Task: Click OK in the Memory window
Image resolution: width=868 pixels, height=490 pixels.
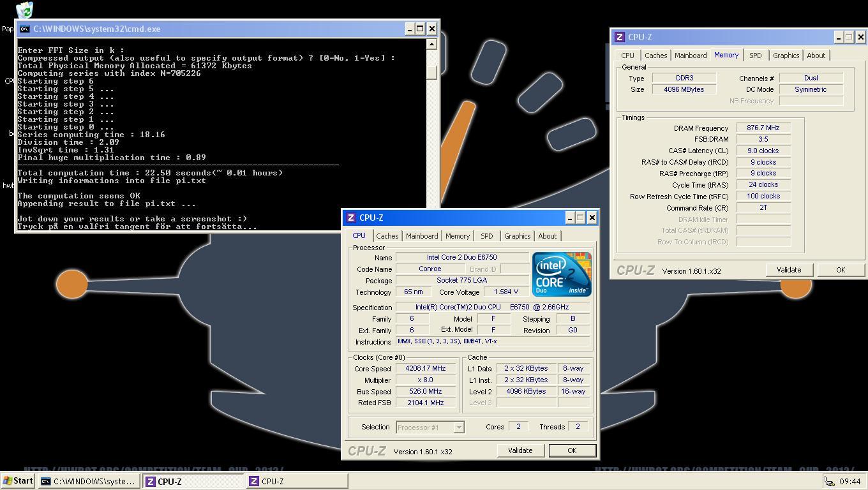Action: (x=841, y=270)
